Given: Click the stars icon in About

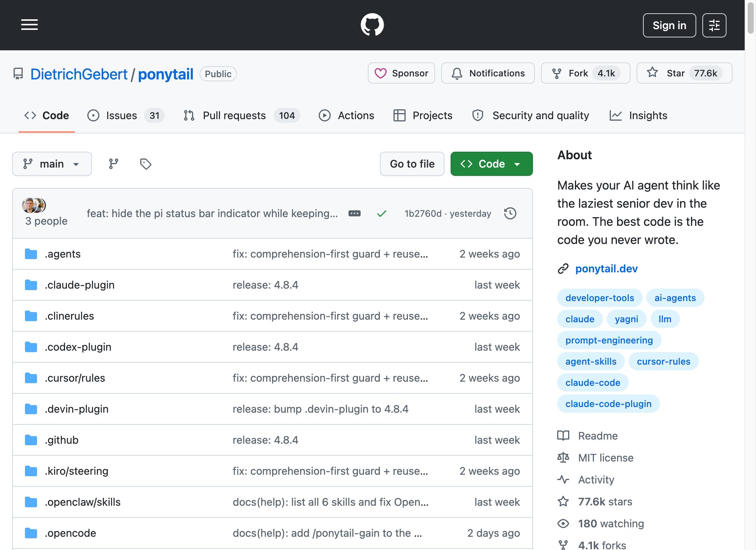Looking at the screenshot, I should click(563, 502).
